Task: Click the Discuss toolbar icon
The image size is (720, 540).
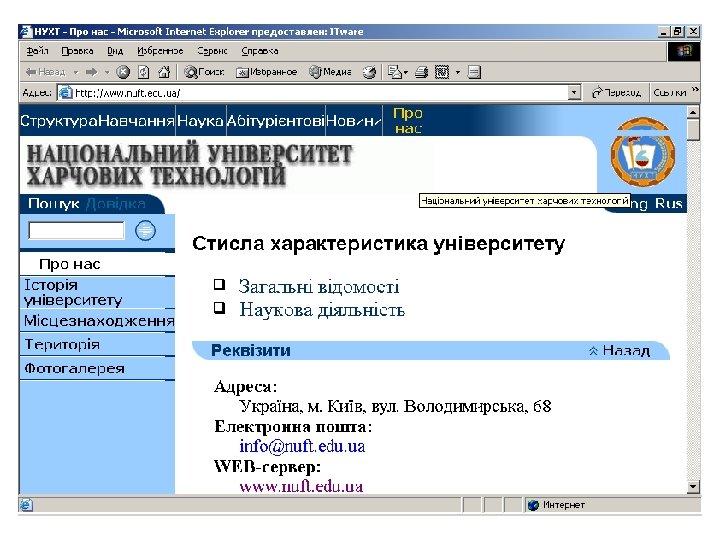Action: 474,72
